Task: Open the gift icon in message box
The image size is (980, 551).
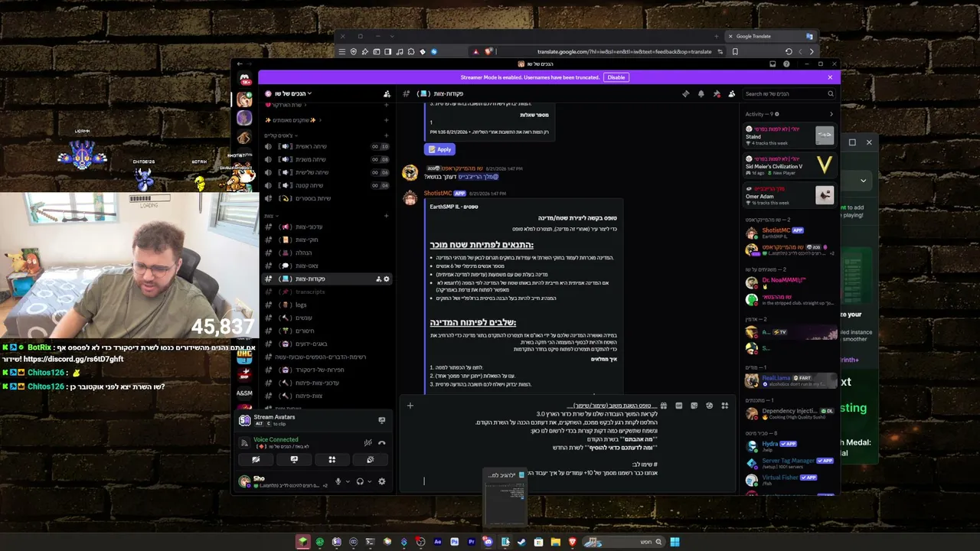Action: click(663, 406)
